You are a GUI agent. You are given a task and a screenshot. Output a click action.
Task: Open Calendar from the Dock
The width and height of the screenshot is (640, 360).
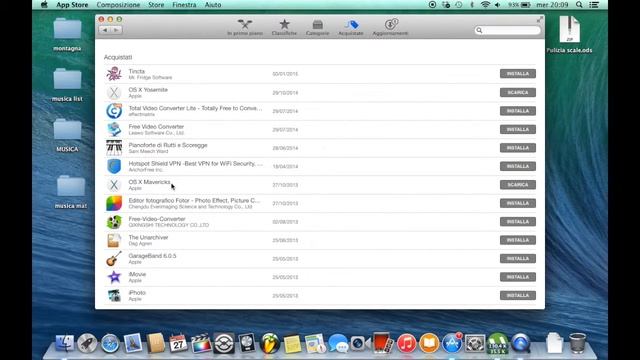(x=178, y=343)
